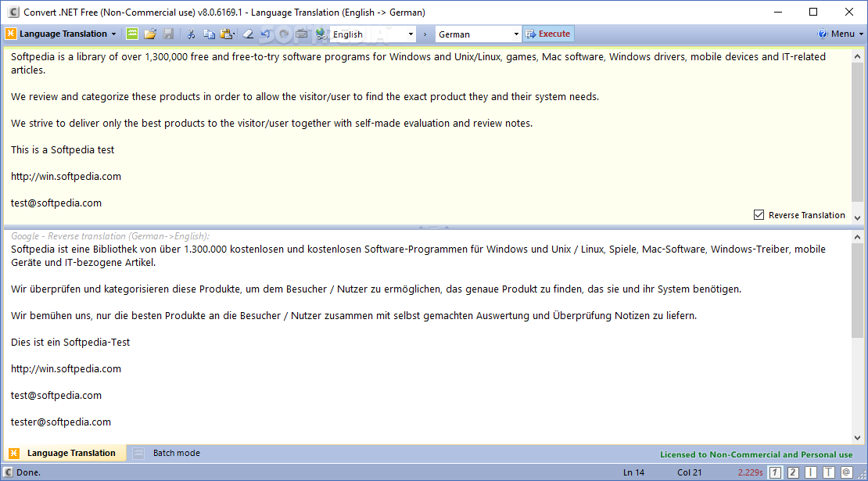
Task: Click 'We review and categorize' source paragraph
Action: click(x=305, y=97)
